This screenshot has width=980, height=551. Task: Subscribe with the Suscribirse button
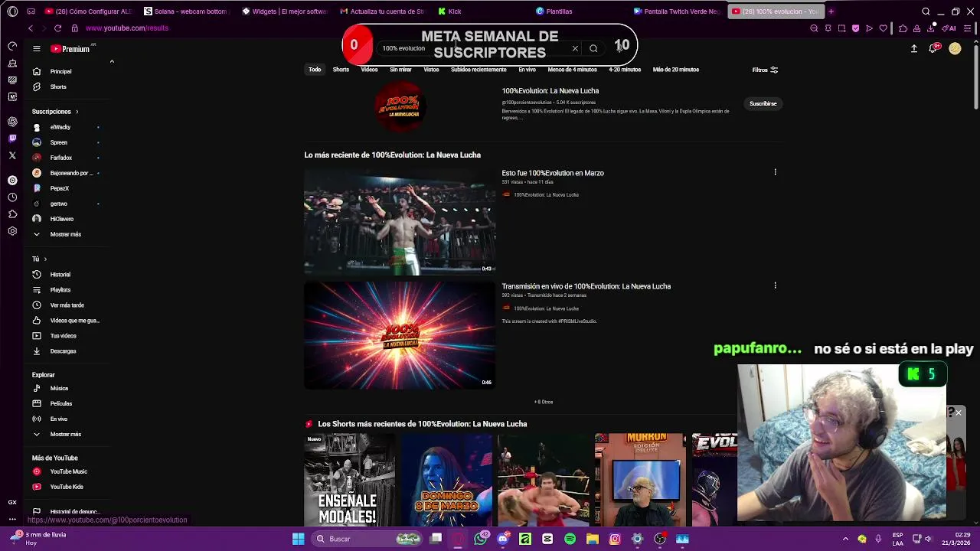(763, 103)
